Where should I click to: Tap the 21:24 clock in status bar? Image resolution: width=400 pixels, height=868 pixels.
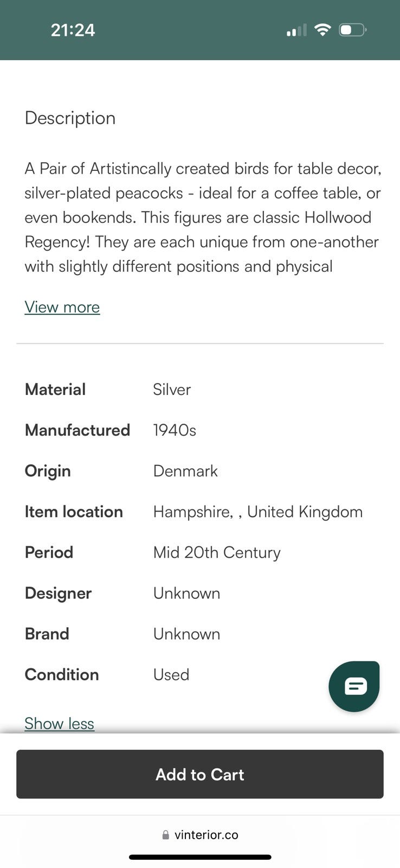coord(73,30)
